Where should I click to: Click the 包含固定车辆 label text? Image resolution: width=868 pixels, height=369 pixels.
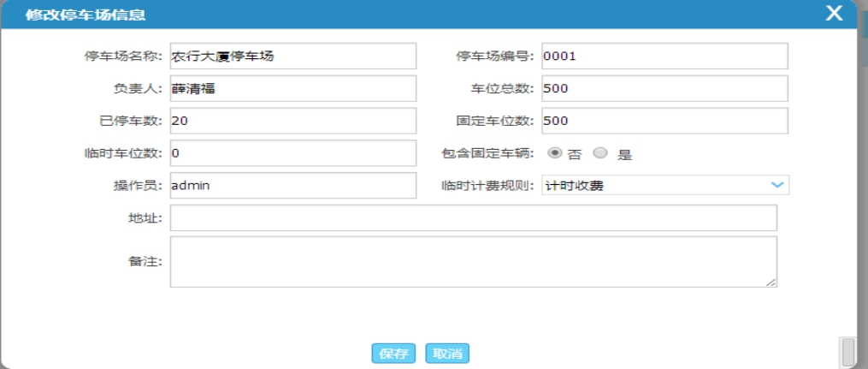[x=487, y=154]
